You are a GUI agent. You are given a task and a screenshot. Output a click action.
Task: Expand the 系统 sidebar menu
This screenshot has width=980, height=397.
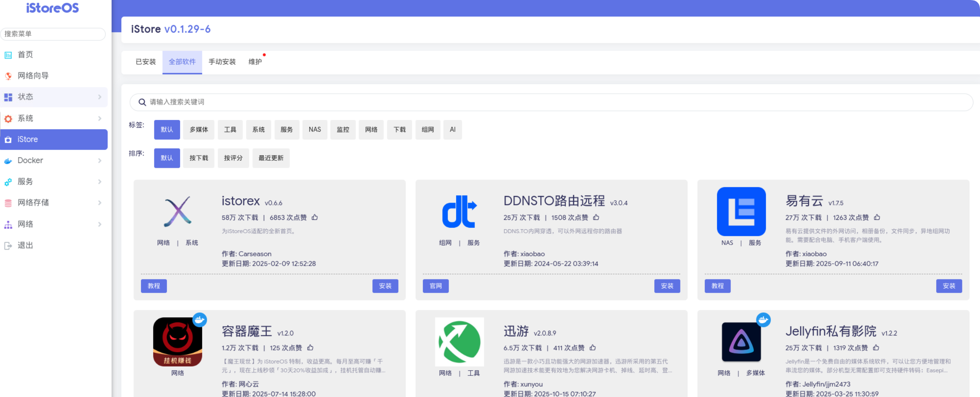pyautogui.click(x=25, y=118)
